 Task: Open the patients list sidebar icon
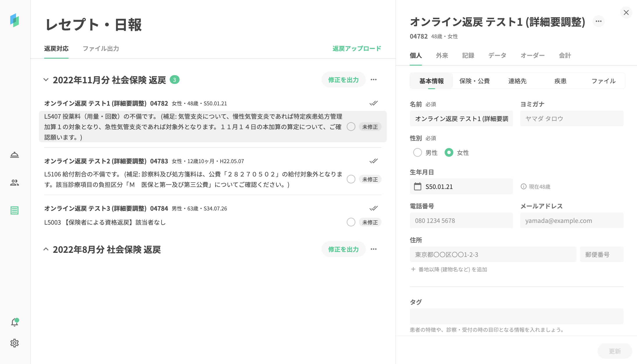tap(15, 183)
